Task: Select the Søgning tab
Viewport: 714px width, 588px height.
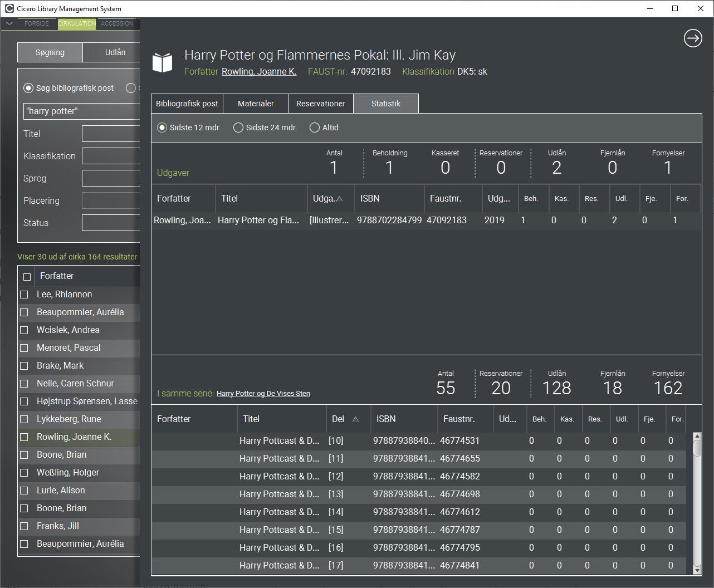Action: tap(50, 52)
